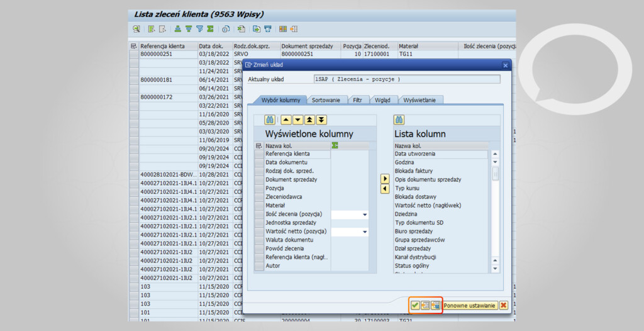Image resolution: width=644 pixels, height=331 pixels.
Task: Select row marker for Pozycja column
Action: [x=258, y=188]
